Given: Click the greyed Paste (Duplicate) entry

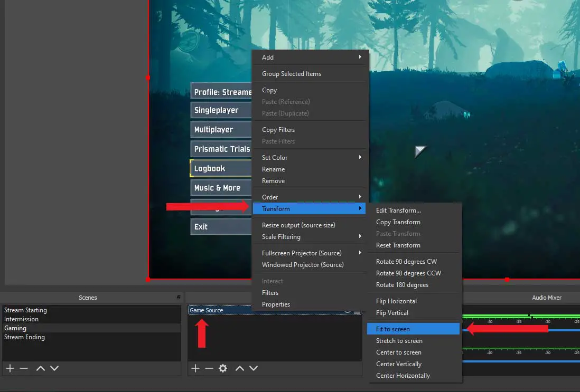Looking at the screenshot, I should (x=310, y=113).
